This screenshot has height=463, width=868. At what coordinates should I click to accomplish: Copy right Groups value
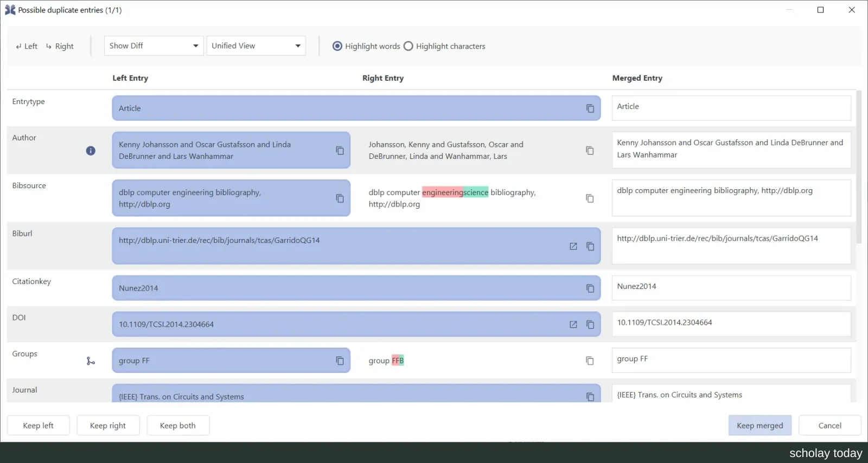point(590,361)
